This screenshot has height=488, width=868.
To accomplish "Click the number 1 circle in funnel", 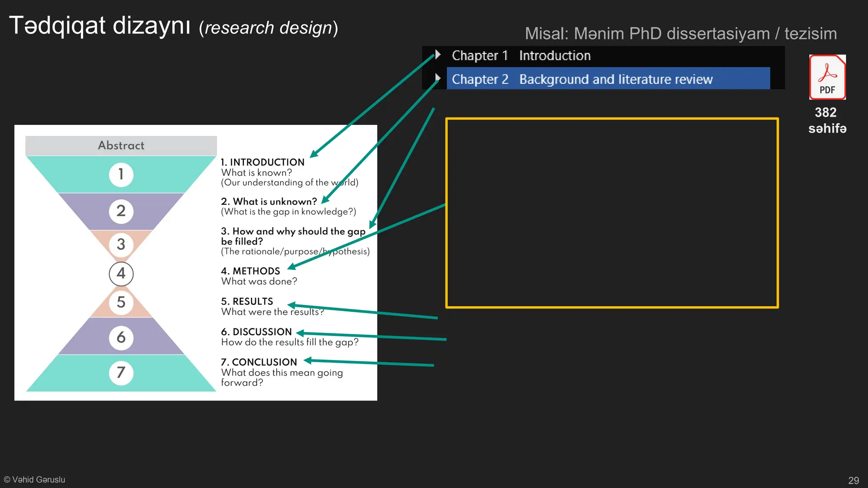I will tap(121, 175).
